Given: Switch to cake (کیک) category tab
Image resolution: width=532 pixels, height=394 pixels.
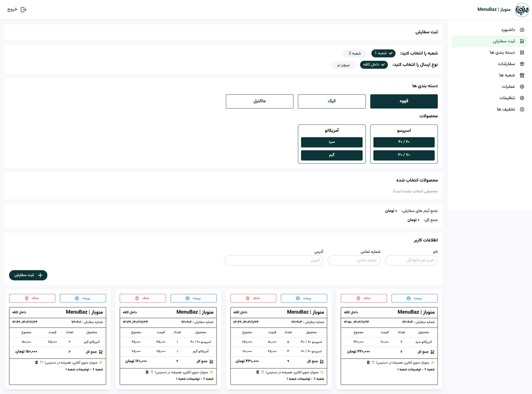Looking at the screenshot, I should coord(331,101).
